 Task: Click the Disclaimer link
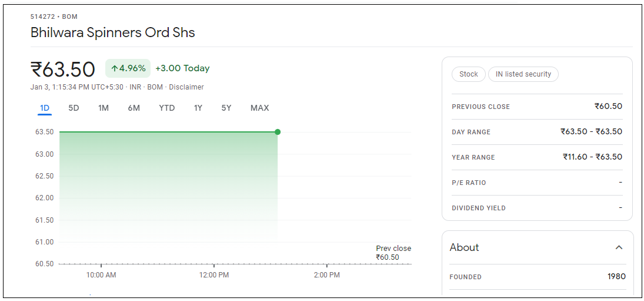186,87
